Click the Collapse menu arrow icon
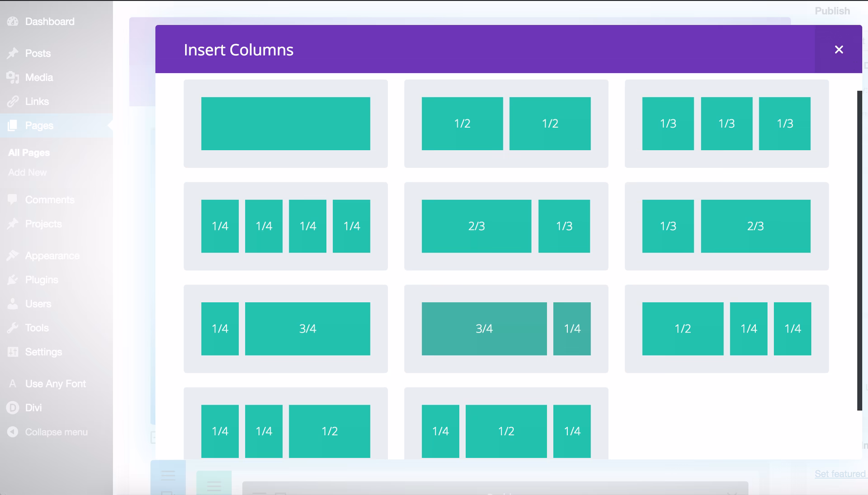Image resolution: width=868 pixels, height=495 pixels. tap(13, 432)
